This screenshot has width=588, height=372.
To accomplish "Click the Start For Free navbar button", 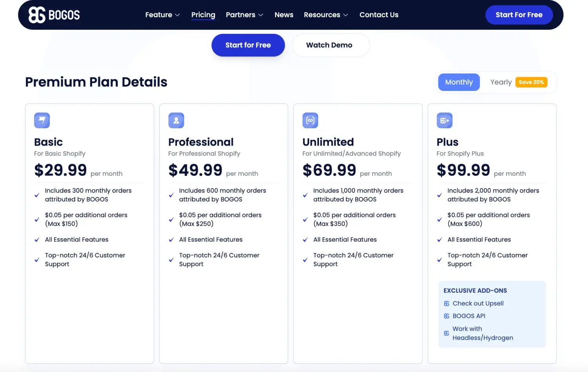I will point(519,15).
